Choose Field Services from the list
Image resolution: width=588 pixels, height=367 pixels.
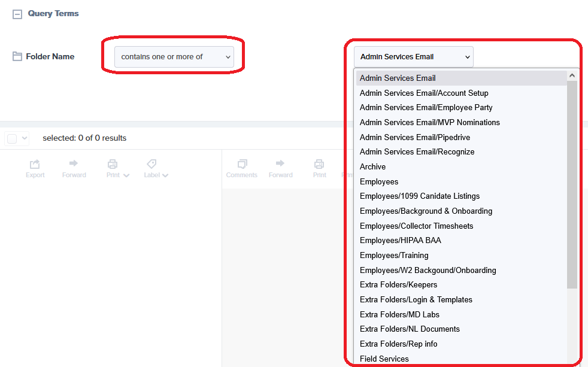(x=384, y=359)
